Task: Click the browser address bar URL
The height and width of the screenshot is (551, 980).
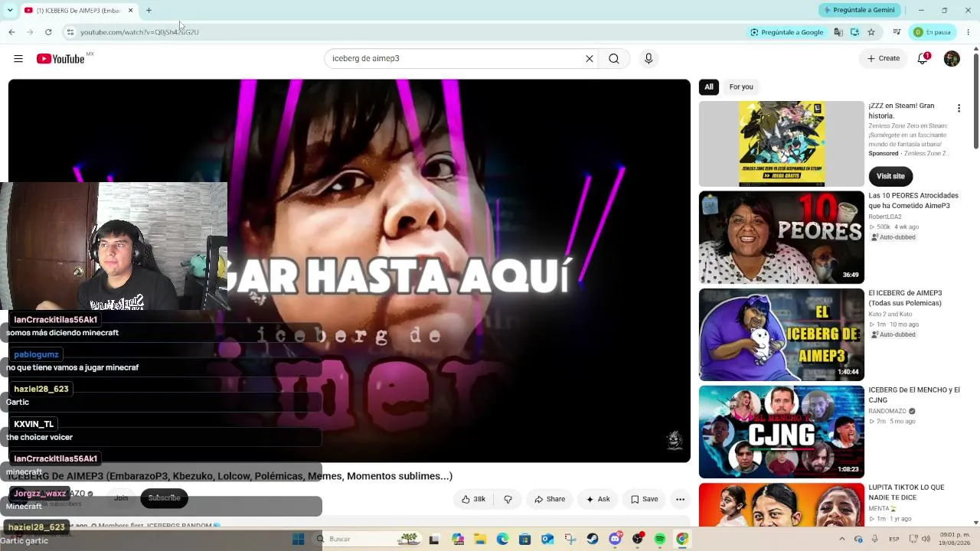Action: tap(139, 32)
